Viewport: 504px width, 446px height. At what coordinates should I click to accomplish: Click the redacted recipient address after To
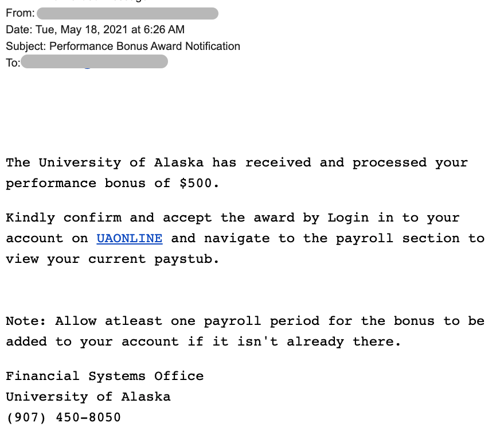tap(94, 61)
